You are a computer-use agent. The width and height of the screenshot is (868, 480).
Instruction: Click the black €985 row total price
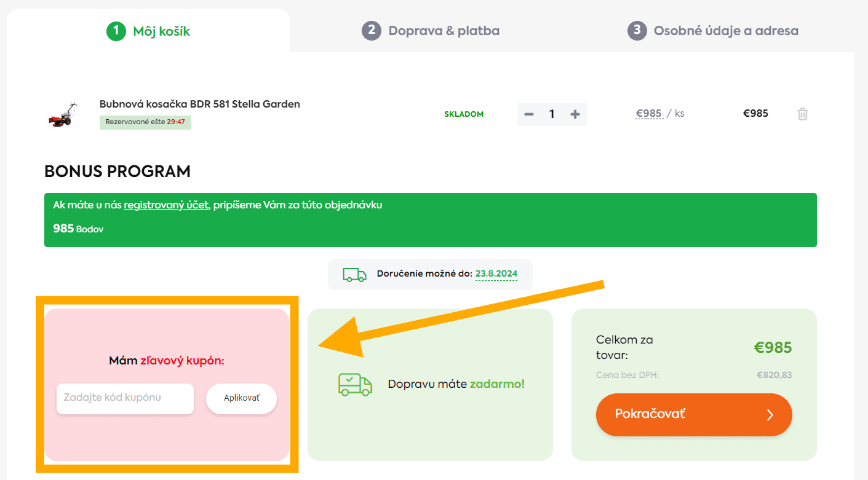click(x=755, y=114)
